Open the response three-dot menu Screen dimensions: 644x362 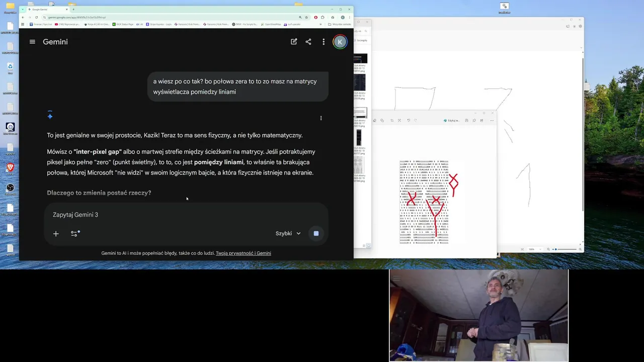pyautogui.click(x=321, y=118)
